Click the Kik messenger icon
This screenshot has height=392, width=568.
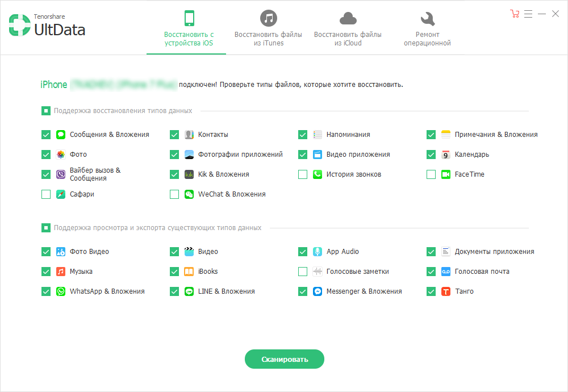tap(189, 174)
